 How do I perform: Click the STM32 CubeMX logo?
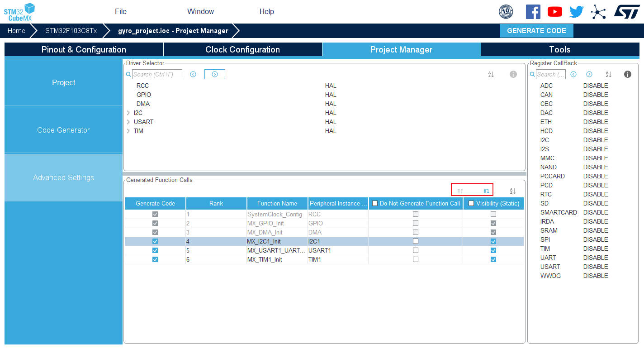(19, 12)
